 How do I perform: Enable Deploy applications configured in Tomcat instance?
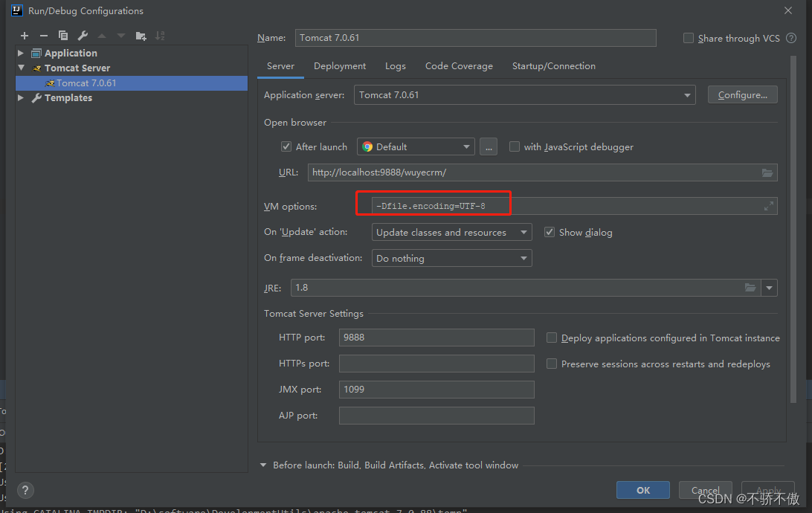pyautogui.click(x=552, y=338)
